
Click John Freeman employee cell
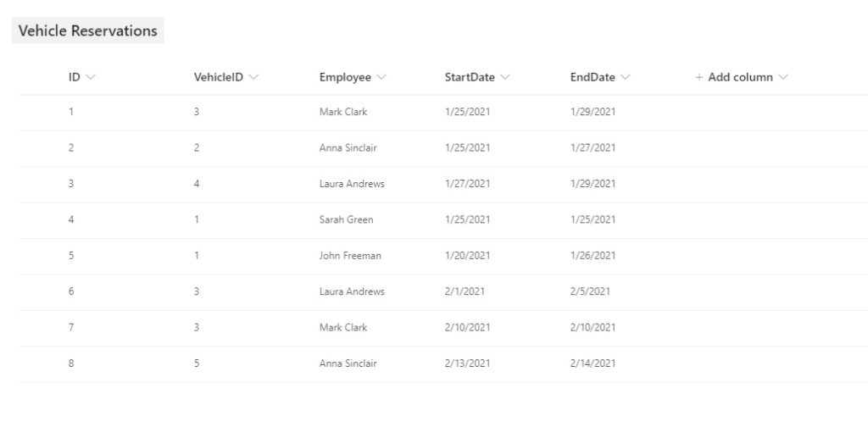(350, 256)
